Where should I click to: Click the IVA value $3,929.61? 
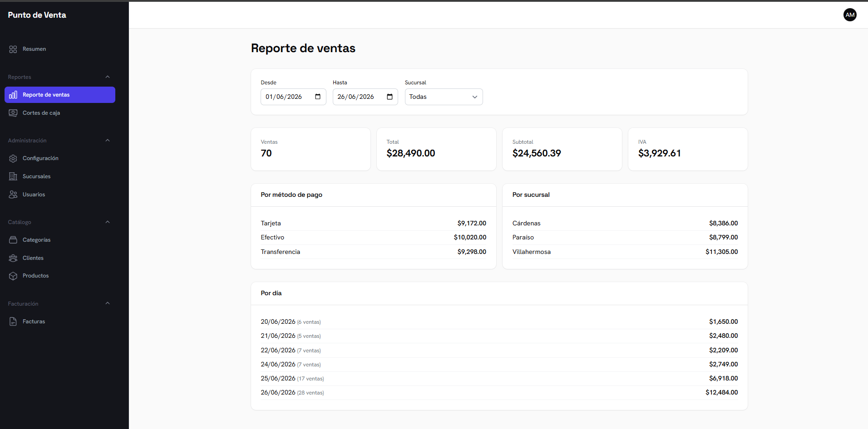(660, 153)
